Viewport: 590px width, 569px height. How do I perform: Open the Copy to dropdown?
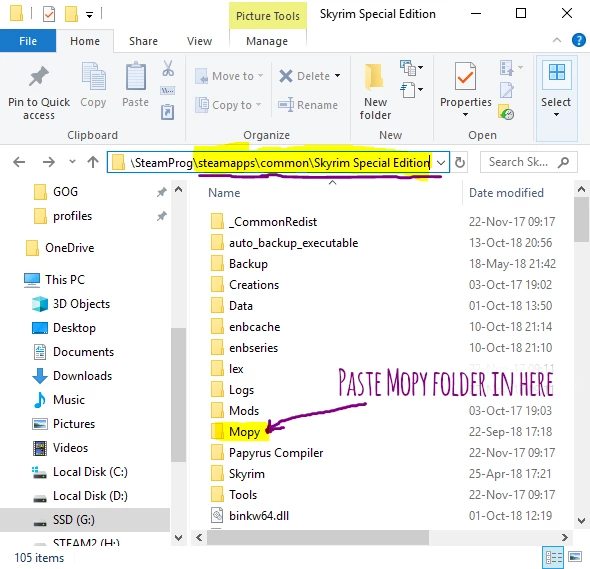(228, 105)
